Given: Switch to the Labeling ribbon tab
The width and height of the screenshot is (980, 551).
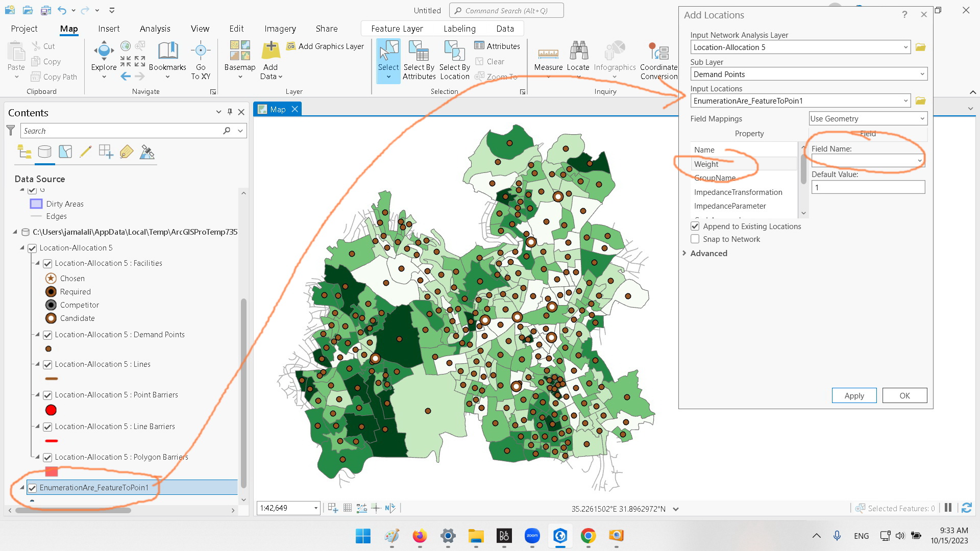Looking at the screenshot, I should [459, 29].
